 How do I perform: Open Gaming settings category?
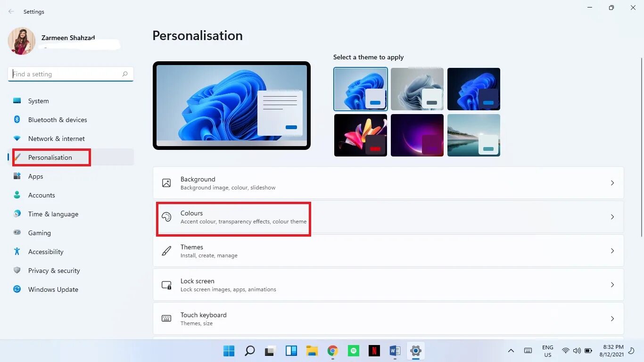[71, 233]
